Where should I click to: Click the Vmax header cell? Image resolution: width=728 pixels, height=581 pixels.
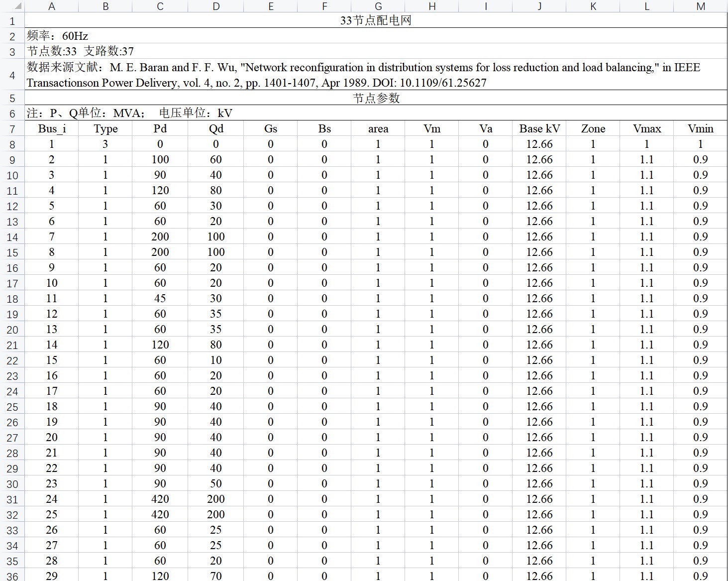(x=646, y=128)
